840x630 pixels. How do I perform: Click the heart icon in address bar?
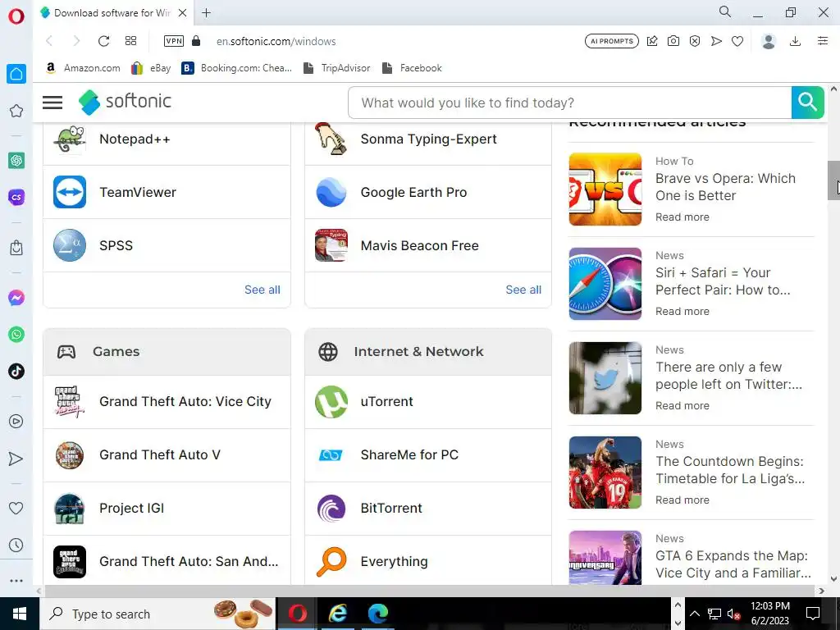(x=737, y=41)
